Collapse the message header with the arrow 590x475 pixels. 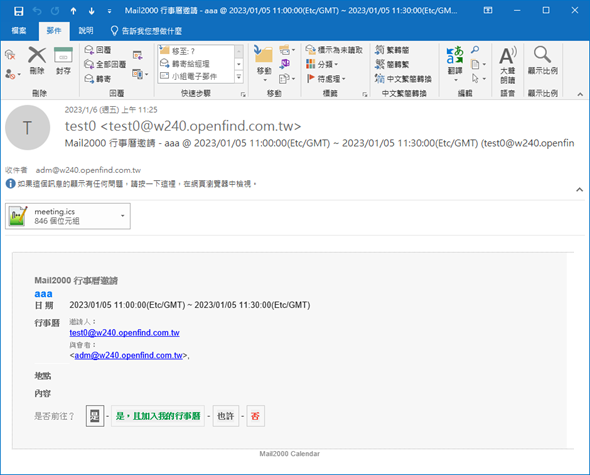tap(579, 190)
